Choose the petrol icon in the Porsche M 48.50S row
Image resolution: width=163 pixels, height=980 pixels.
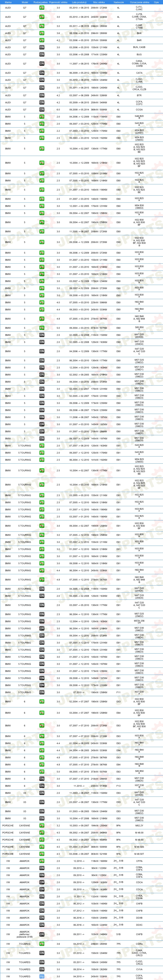tap(42, 847)
